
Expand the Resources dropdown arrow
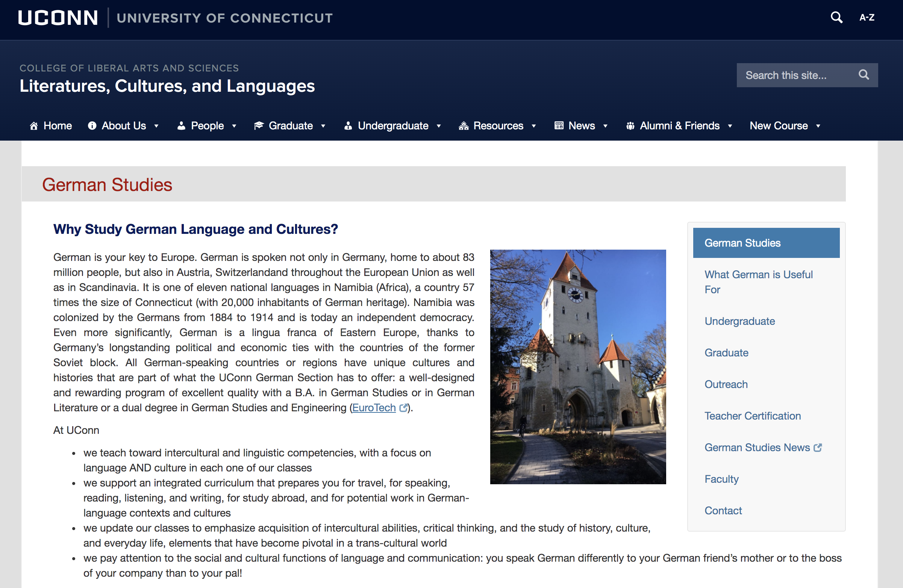[x=534, y=126]
